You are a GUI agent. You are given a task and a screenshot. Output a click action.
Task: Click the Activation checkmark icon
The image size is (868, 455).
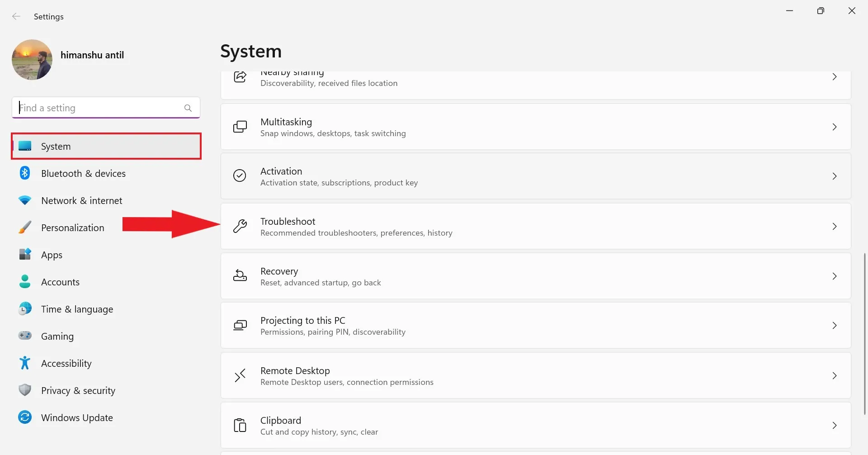pyautogui.click(x=240, y=176)
